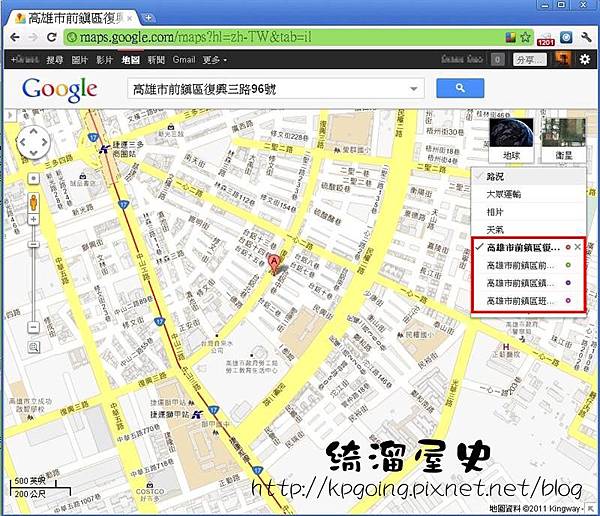600x516 pixels.
Task: Select the 高雄市前鎮區復… browser tab
Action: click(75, 18)
